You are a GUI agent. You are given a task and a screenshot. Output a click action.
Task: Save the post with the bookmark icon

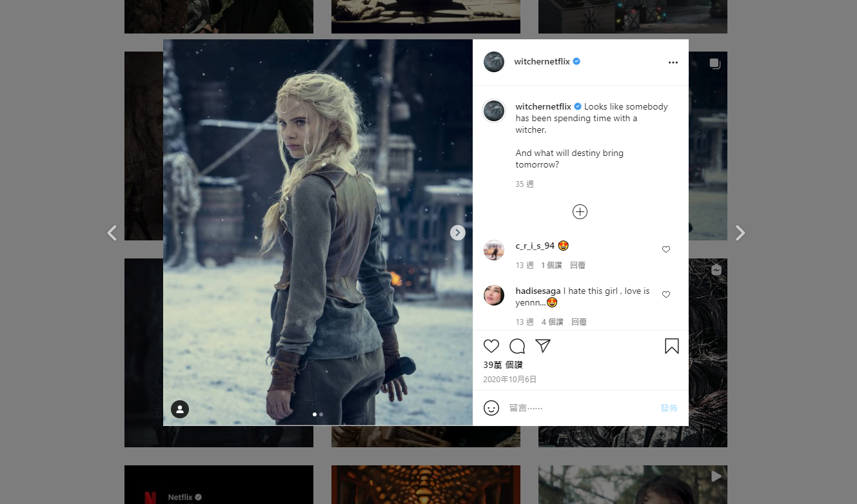tap(672, 346)
